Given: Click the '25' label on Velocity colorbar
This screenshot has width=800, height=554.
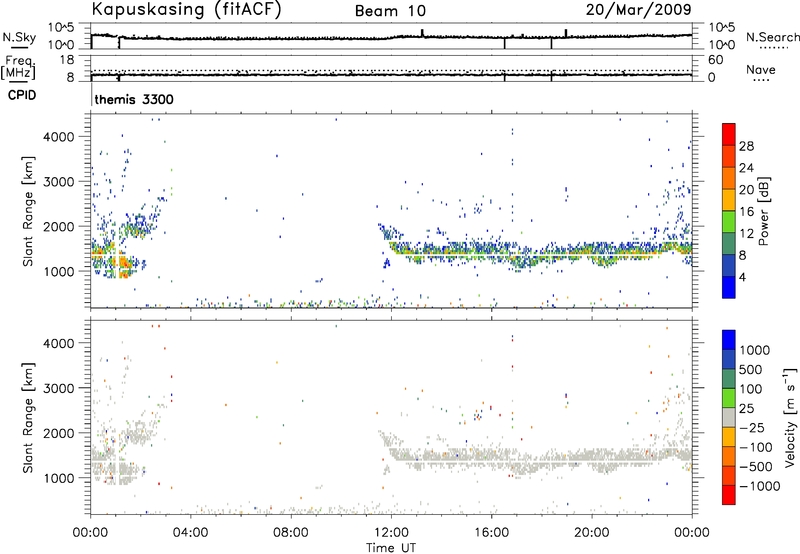Looking at the screenshot, I should [747, 409].
